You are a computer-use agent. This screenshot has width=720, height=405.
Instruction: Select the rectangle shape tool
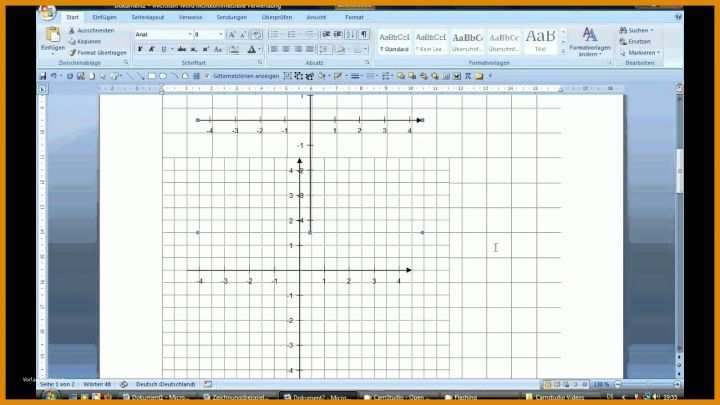click(152, 76)
